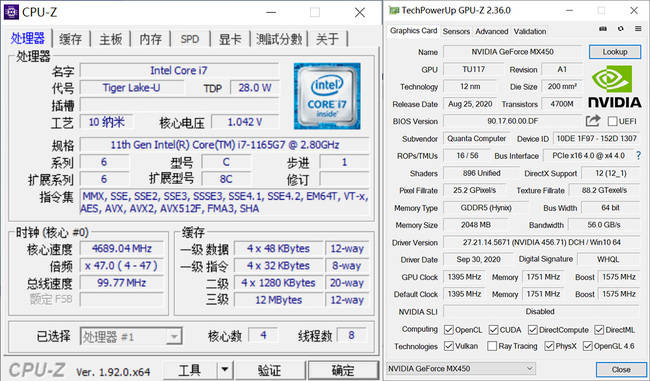Viewport: 650px width, 381px height.
Task: Expand the 工具 button dropdown arrow
Action: click(x=225, y=369)
